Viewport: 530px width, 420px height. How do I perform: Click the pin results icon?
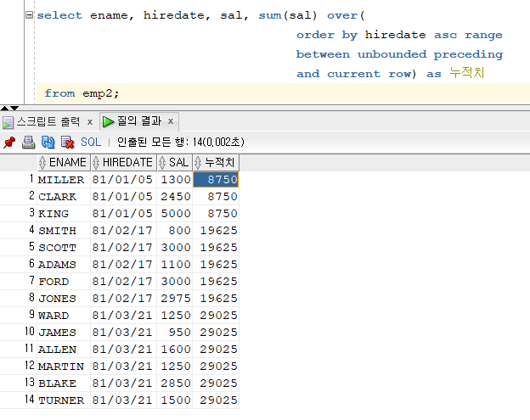[9, 143]
